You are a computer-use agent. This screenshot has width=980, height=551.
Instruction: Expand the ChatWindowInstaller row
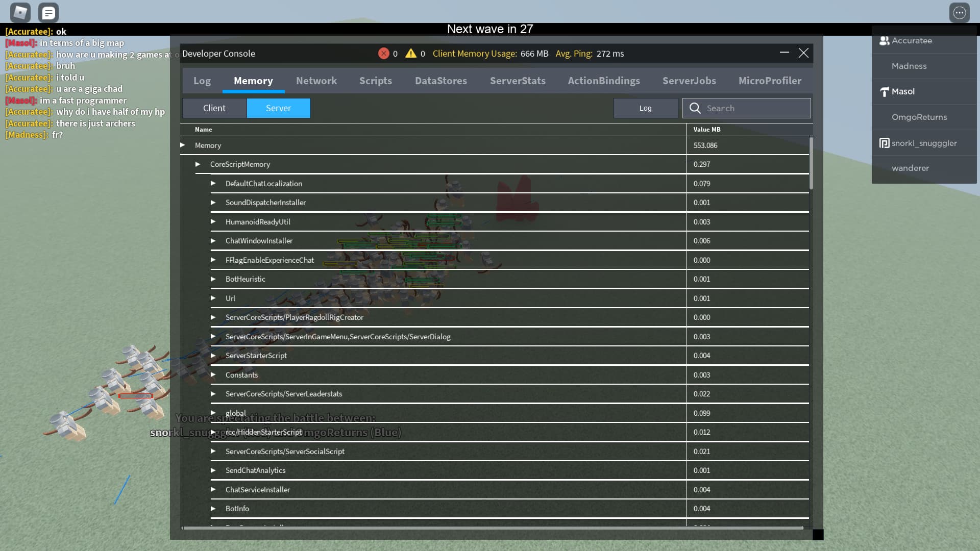coord(213,241)
